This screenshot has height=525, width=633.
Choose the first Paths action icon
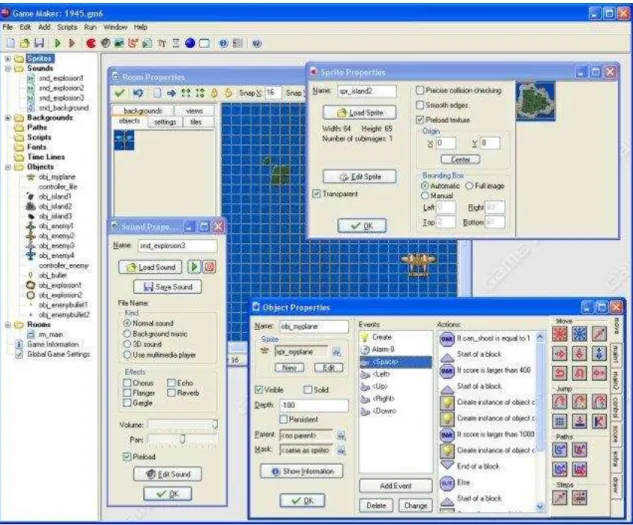[x=560, y=449]
